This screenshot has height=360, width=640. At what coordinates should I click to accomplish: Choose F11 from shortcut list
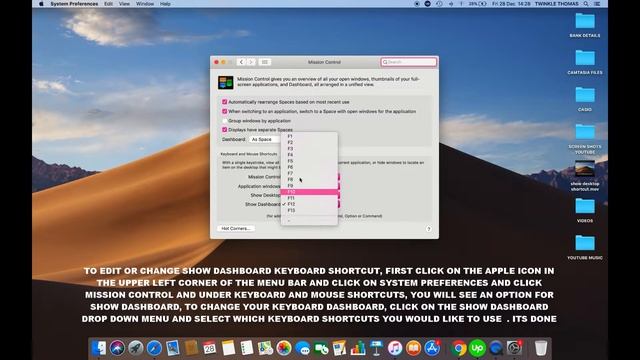(x=309, y=198)
